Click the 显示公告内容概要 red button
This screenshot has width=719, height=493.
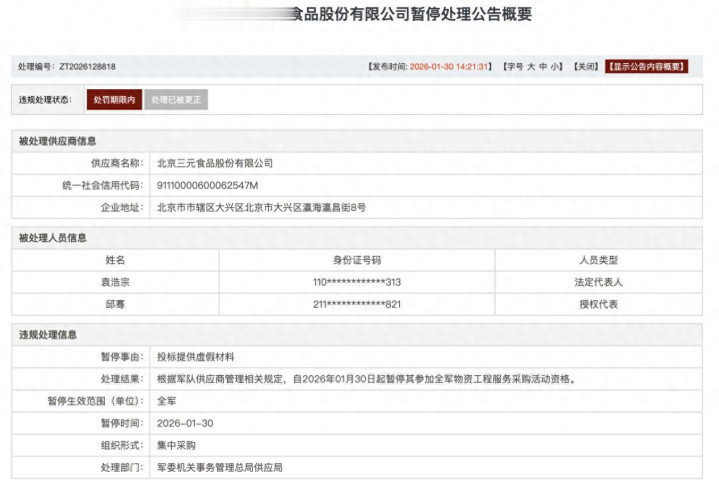(x=647, y=66)
